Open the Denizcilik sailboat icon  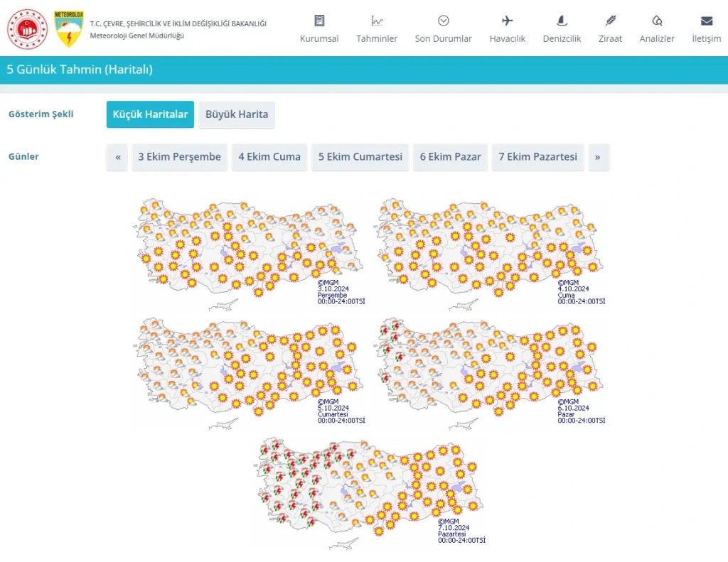(x=562, y=21)
